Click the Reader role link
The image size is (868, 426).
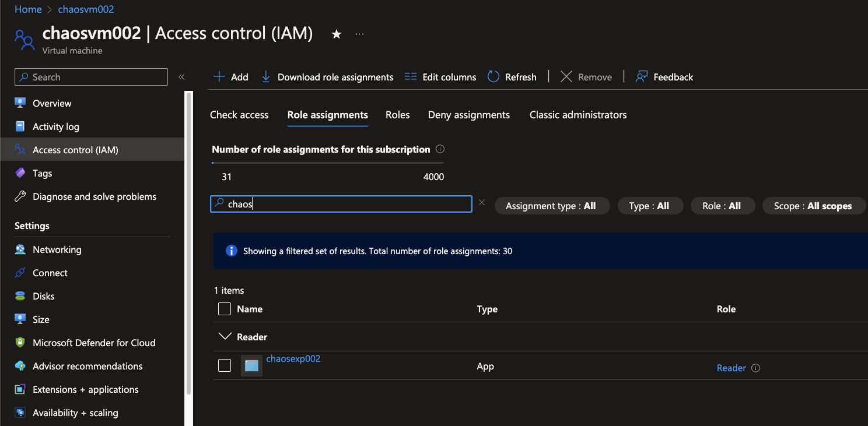pyautogui.click(x=731, y=368)
